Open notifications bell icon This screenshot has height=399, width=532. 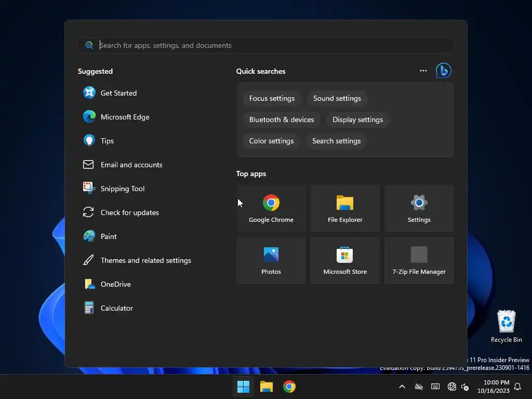coord(518,387)
